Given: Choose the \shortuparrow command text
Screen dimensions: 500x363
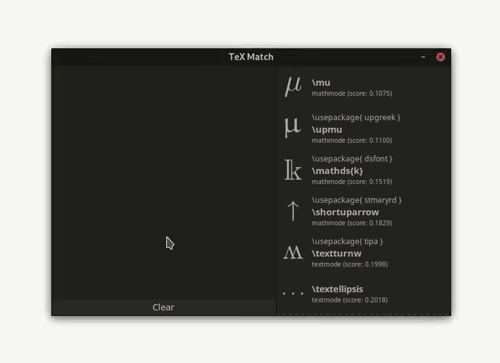Looking at the screenshot, I should [345, 212].
